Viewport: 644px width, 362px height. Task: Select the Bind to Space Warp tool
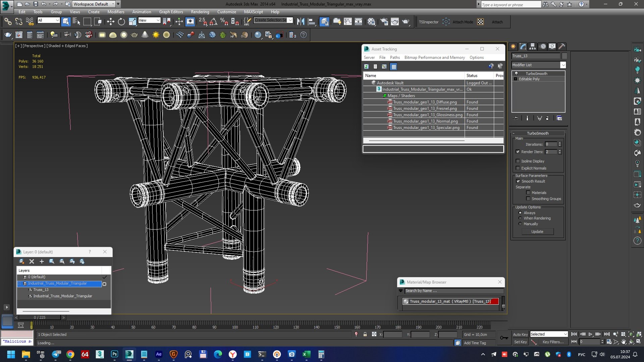tap(30, 22)
